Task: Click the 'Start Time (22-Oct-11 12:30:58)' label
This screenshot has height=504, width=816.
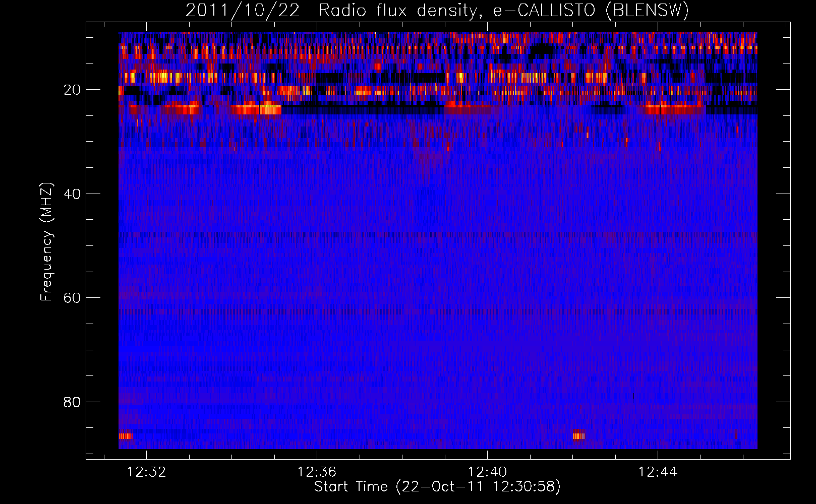Action: click(437, 487)
